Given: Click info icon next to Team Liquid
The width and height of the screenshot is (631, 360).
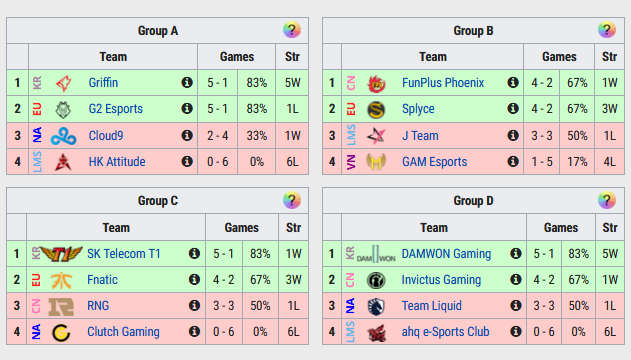Looking at the screenshot, I should (x=516, y=306).
